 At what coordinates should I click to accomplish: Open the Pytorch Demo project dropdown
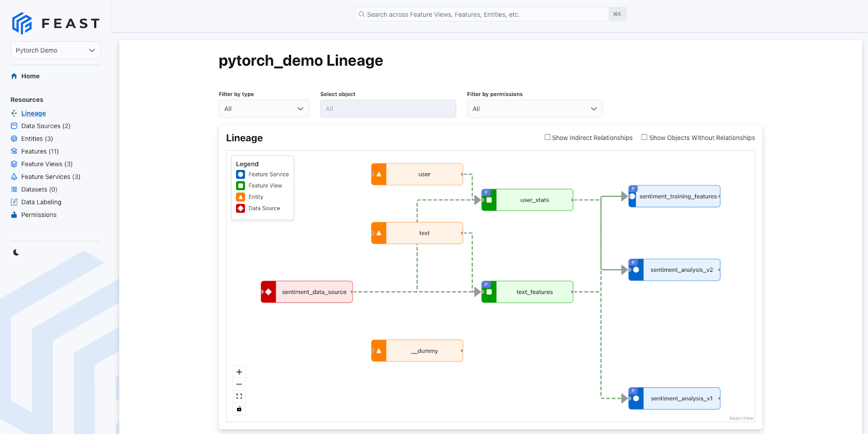55,50
